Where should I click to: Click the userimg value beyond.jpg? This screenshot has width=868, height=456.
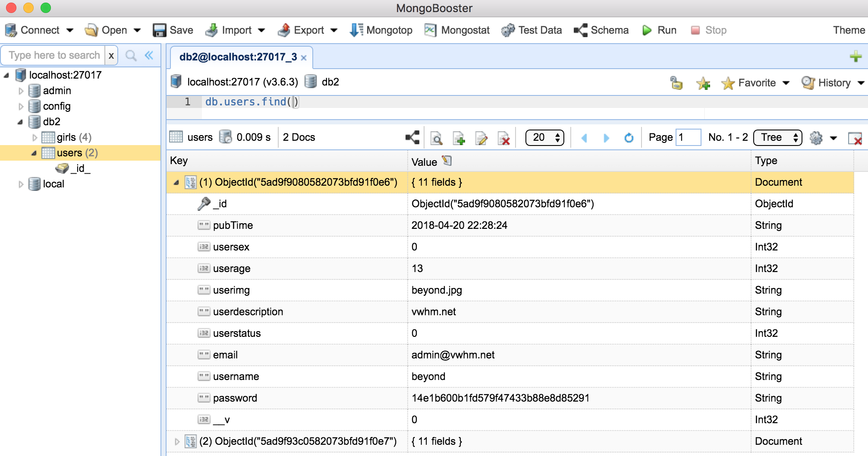coord(437,290)
